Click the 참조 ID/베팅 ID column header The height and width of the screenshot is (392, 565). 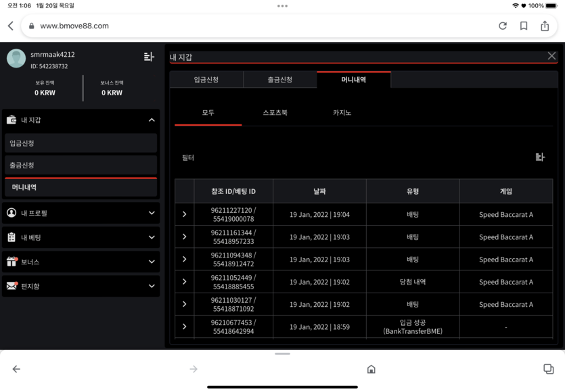pos(233,191)
